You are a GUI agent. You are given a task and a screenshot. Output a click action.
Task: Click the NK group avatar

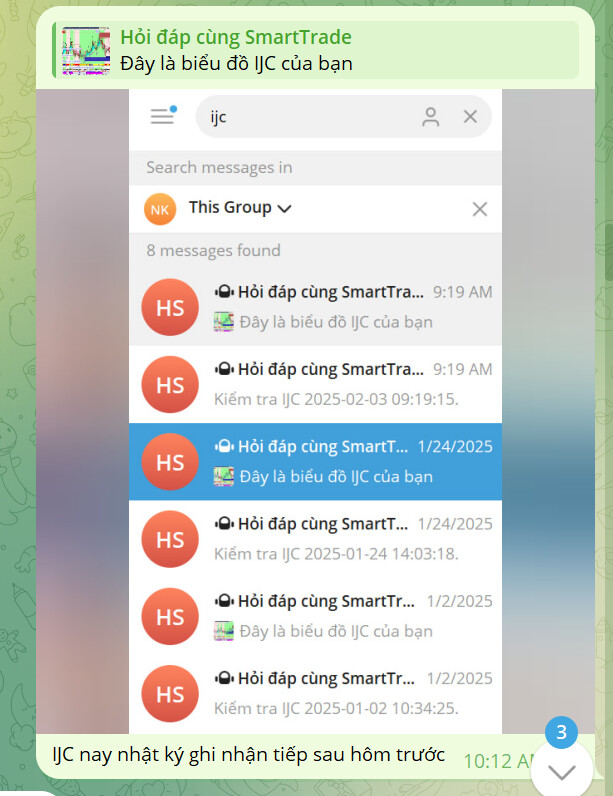tap(160, 209)
